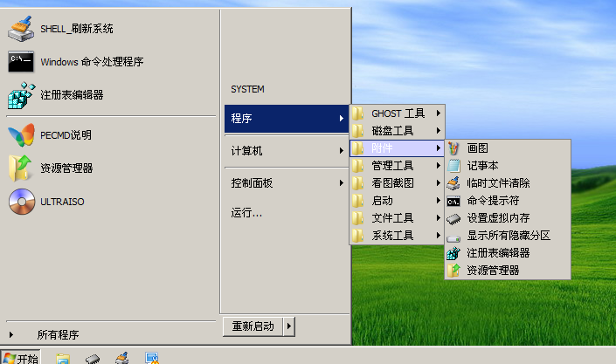Click the 重新启动 button
Viewport: 616px width, 364px height.
click(253, 326)
